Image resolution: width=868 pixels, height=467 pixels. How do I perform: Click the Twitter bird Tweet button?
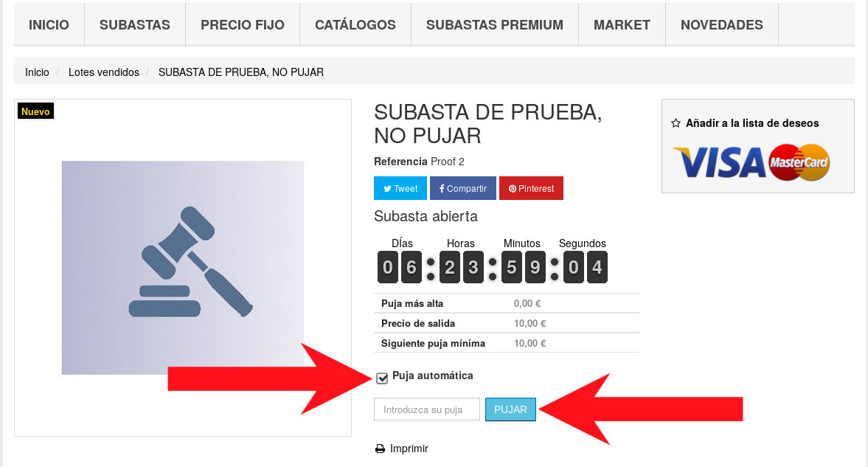click(400, 188)
